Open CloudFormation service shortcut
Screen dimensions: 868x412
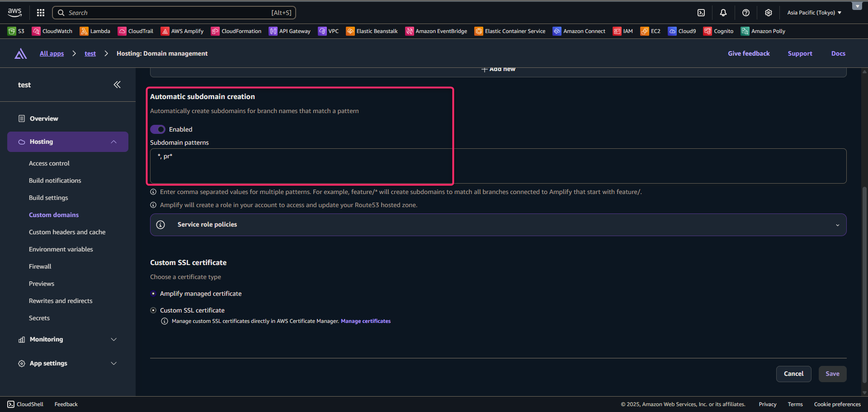236,31
